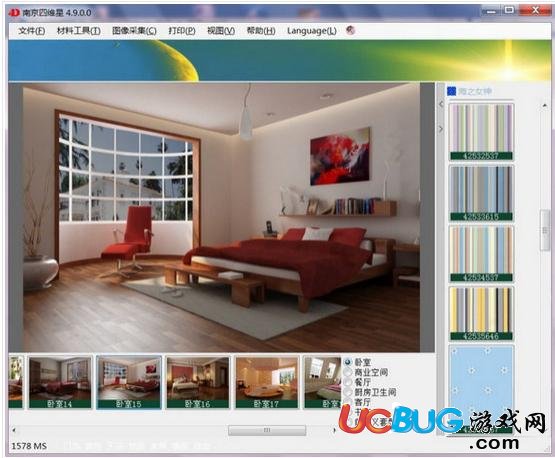Open the 图像采集(C) menu
Screen dimensions: 555x458
coord(134,31)
